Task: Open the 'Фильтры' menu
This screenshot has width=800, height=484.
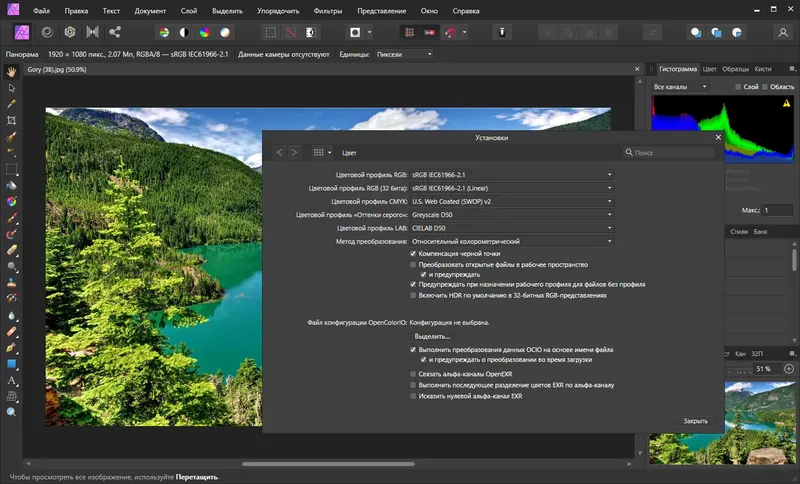Action: (328, 11)
